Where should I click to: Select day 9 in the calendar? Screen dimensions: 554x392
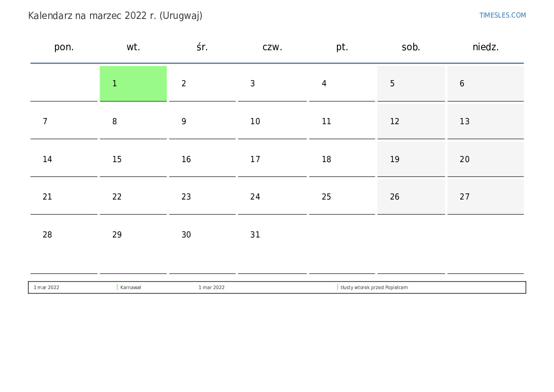tap(202, 121)
